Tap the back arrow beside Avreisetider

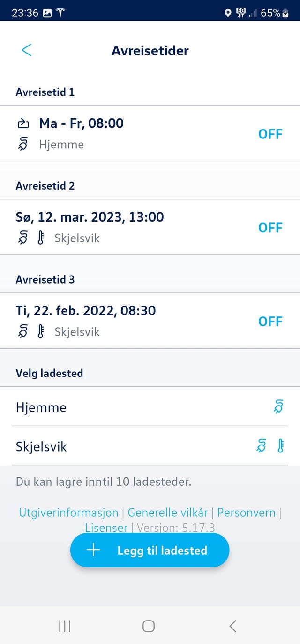(x=27, y=50)
